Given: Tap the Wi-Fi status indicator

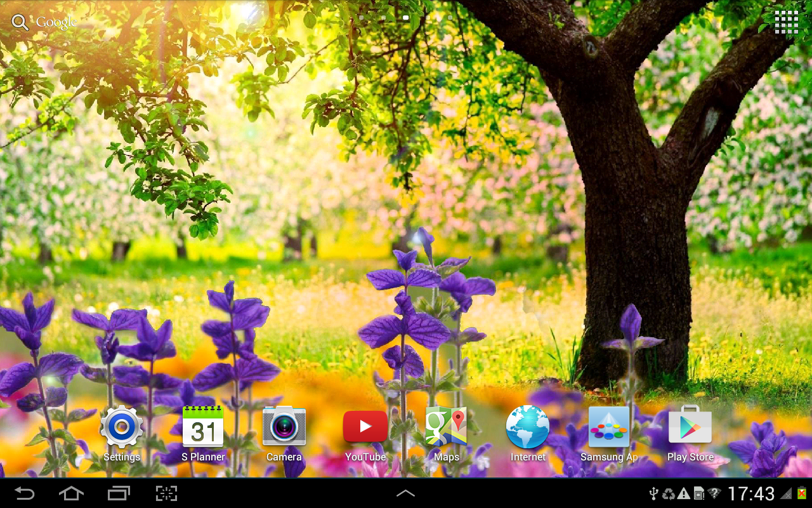Looking at the screenshot, I should point(713,493).
